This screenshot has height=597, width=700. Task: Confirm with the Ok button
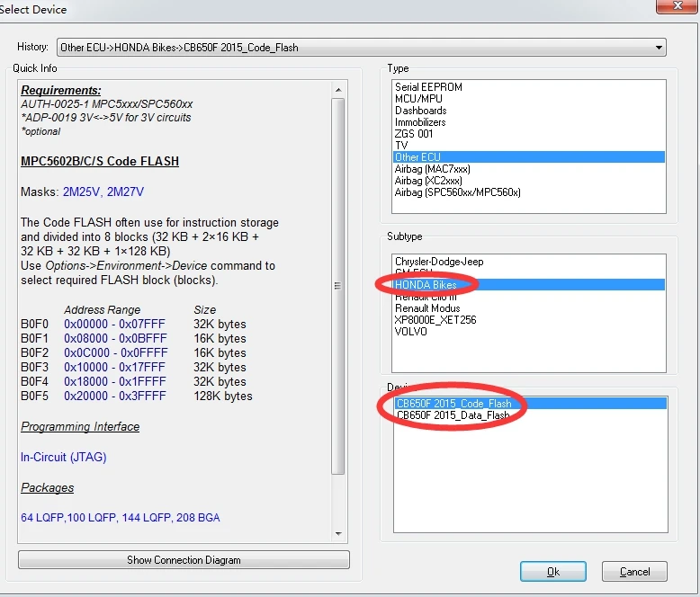click(x=552, y=572)
